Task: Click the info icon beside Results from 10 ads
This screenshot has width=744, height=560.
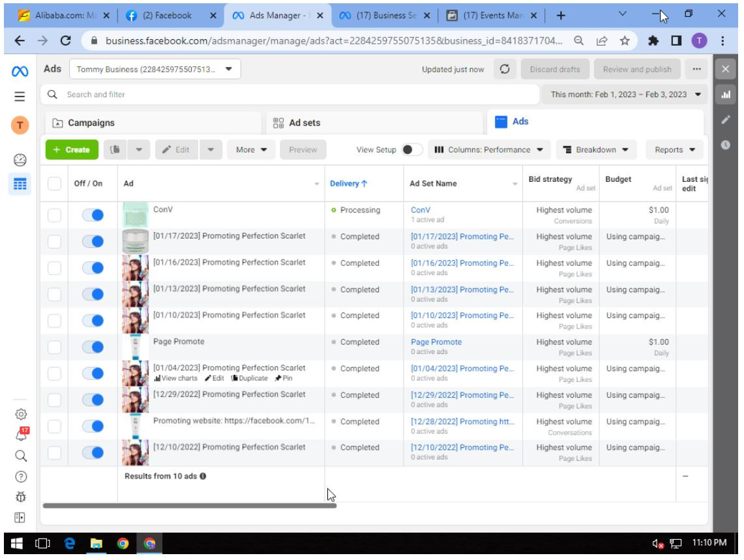Action: (x=203, y=477)
